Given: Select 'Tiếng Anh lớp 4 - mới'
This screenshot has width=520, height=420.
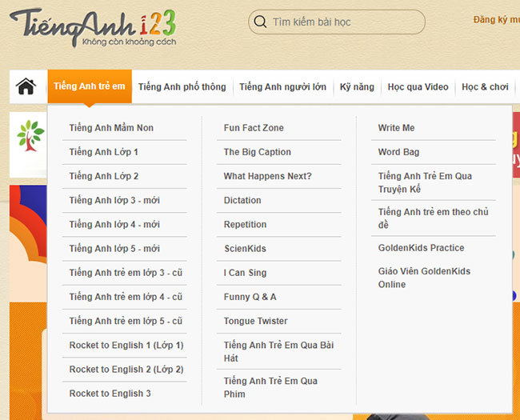Looking at the screenshot, I should 114,224.
